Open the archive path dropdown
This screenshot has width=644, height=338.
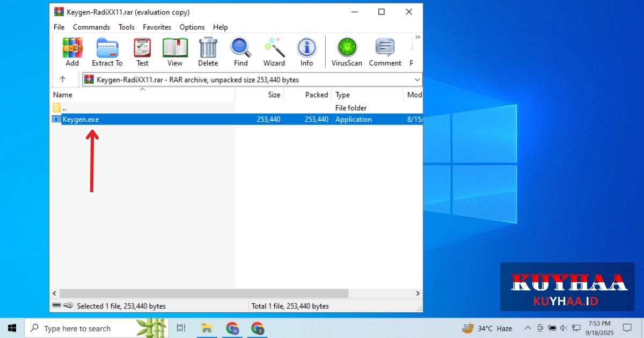click(x=418, y=80)
